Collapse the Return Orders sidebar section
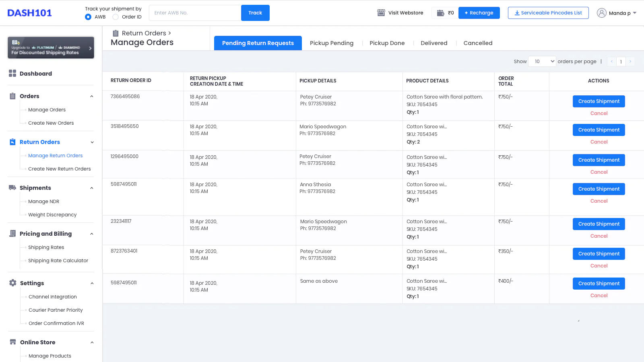The image size is (644, 362). (92, 142)
